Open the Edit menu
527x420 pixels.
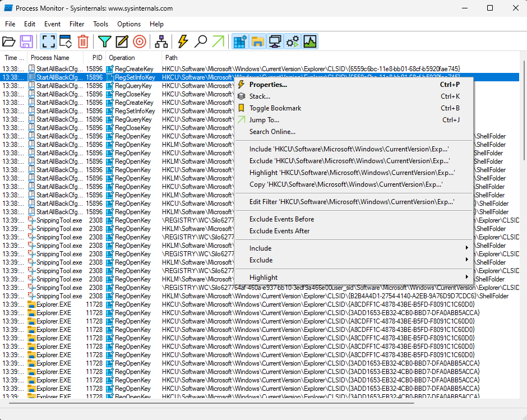click(x=30, y=24)
